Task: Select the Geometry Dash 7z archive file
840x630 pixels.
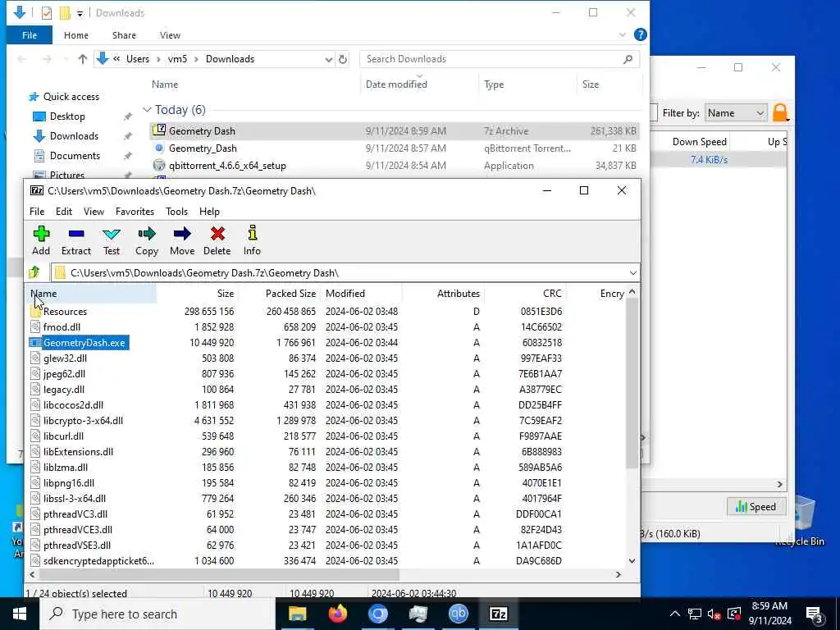Action: pos(395,130)
